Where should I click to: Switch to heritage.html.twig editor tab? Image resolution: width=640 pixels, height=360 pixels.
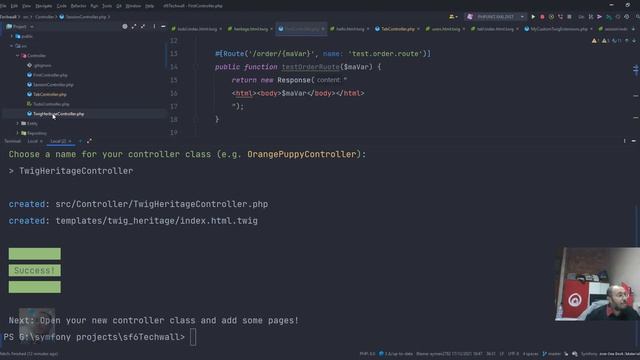click(250, 29)
